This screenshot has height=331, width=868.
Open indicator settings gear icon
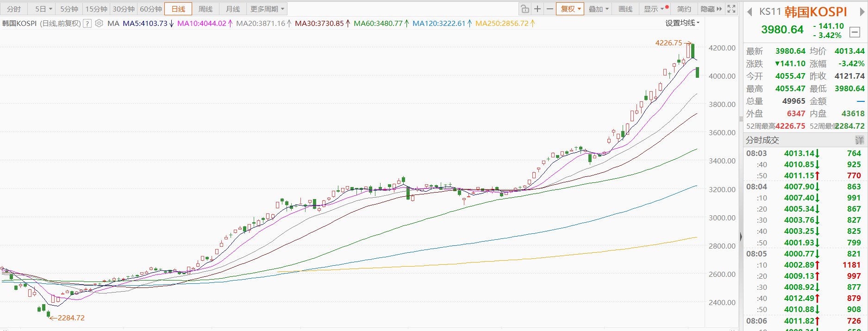click(99, 23)
